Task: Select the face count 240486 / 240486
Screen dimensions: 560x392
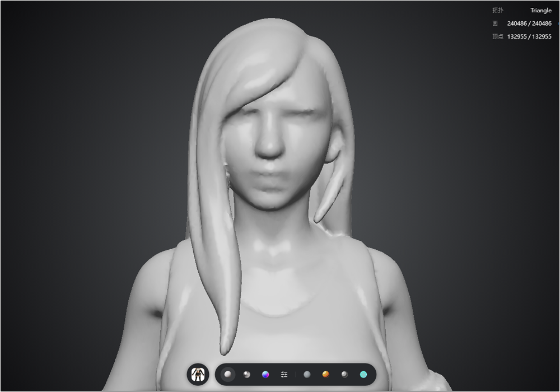Action: coord(529,24)
